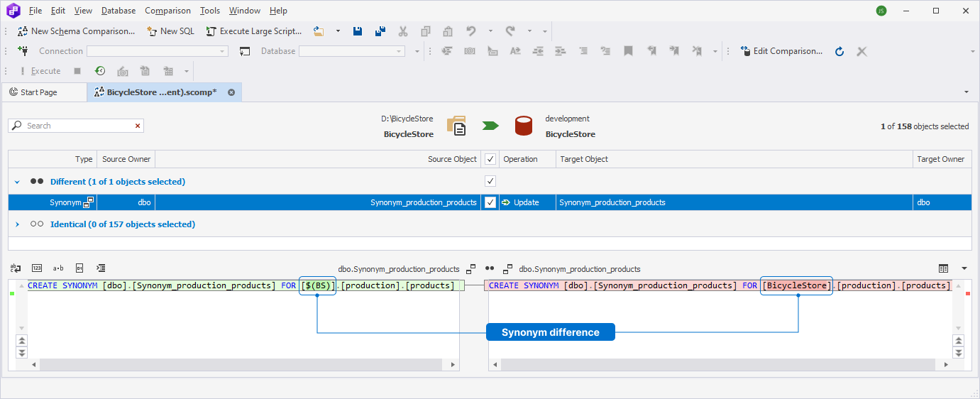Redo the last undone action

[x=510, y=31]
